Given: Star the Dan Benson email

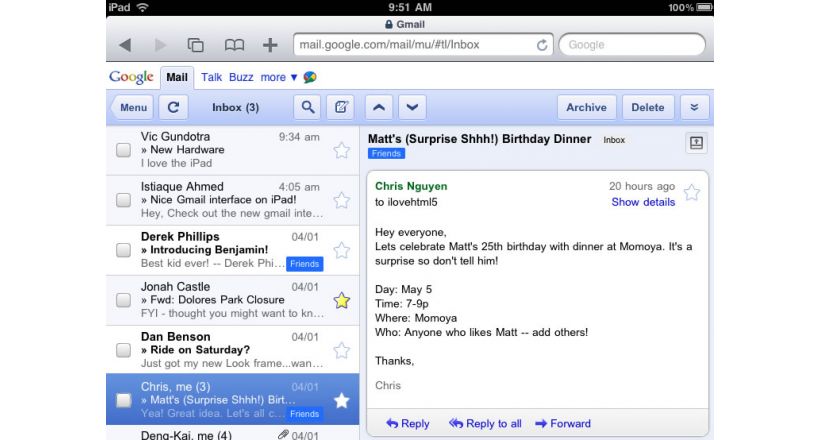Looking at the screenshot, I should tap(341, 351).
